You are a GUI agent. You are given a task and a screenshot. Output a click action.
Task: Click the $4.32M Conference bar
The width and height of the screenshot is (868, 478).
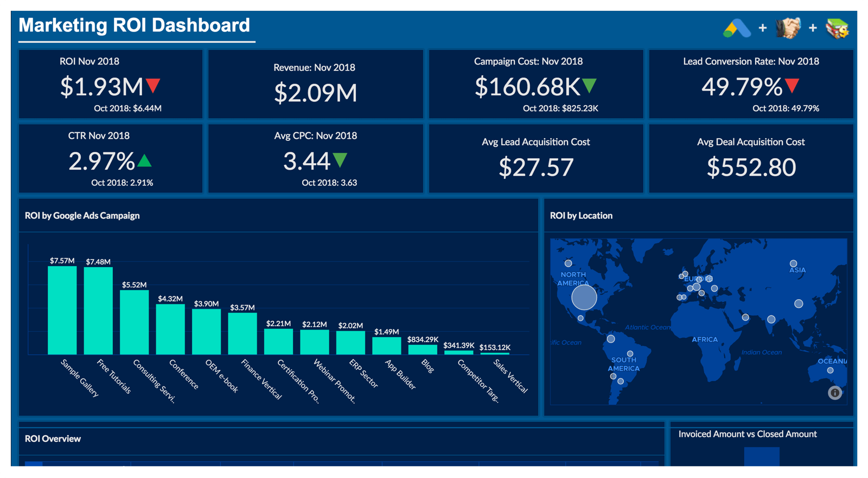tap(170, 329)
